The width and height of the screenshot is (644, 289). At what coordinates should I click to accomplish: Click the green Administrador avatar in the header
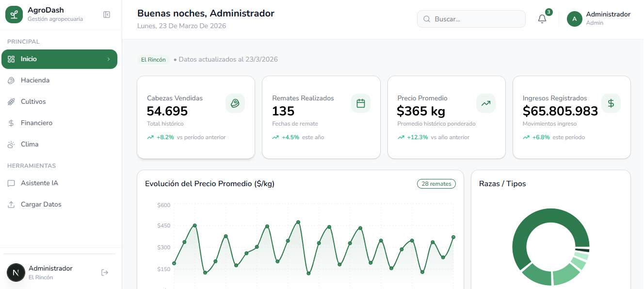tap(574, 19)
